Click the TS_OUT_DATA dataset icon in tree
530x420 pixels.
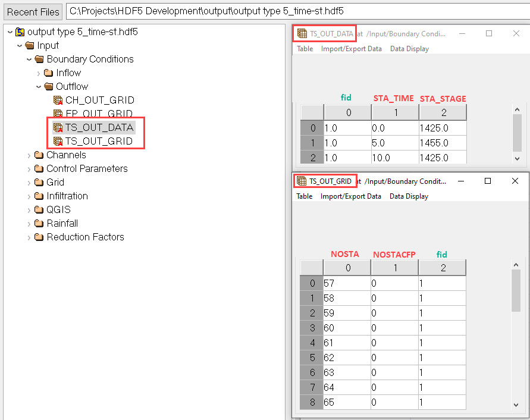point(58,127)
